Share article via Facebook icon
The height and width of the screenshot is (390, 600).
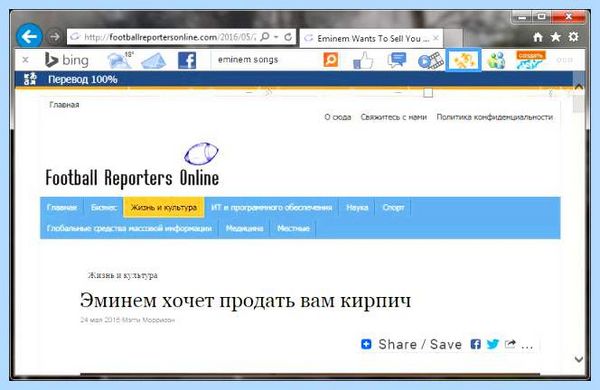[x=475, y=344]
